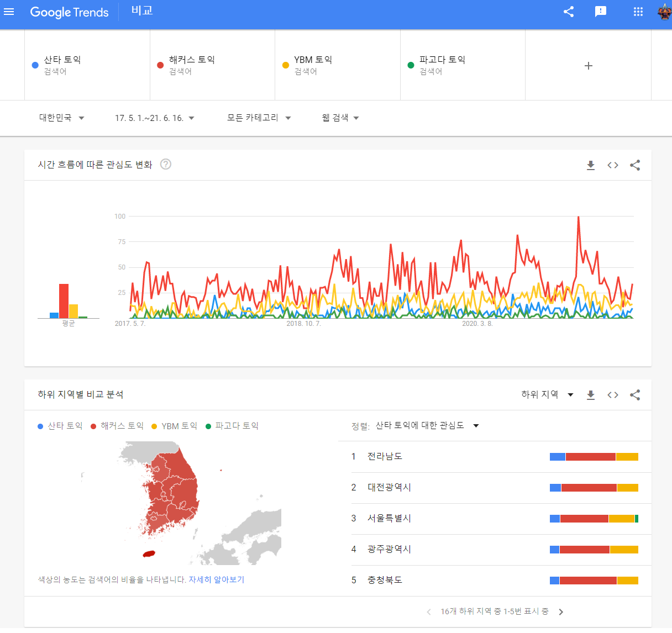Click the breakdown bar for 전라남도
Screen dimensions: 672x633
tap(594, 457)
